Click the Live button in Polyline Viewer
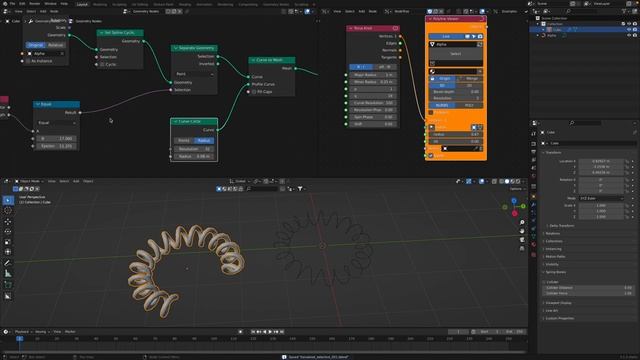The height and width of the screenshot is (360, 640). pos(446,37)
